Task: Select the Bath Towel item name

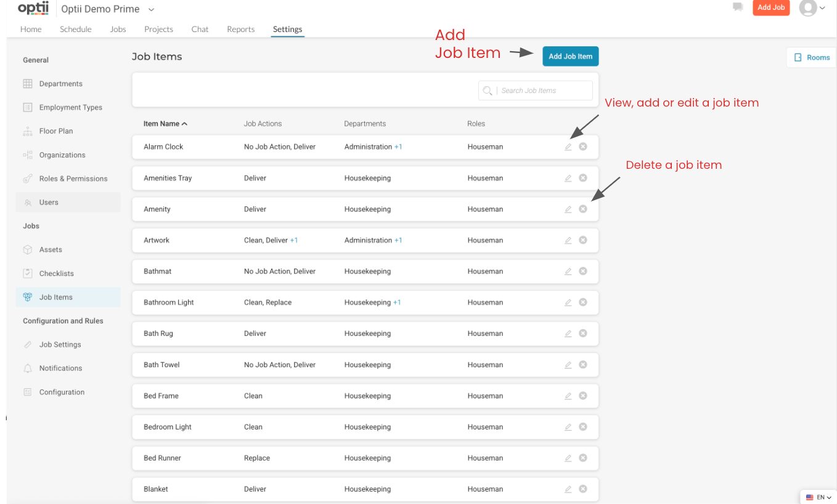Action: [x=161, y=365]
